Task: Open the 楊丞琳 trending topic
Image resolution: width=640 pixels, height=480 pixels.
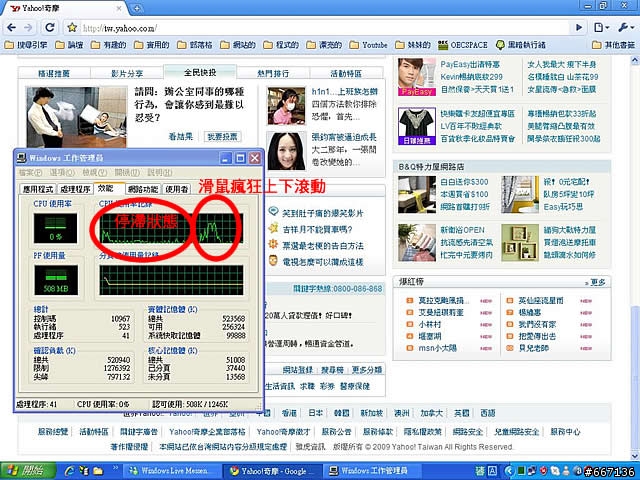Action: pos(529,313)
